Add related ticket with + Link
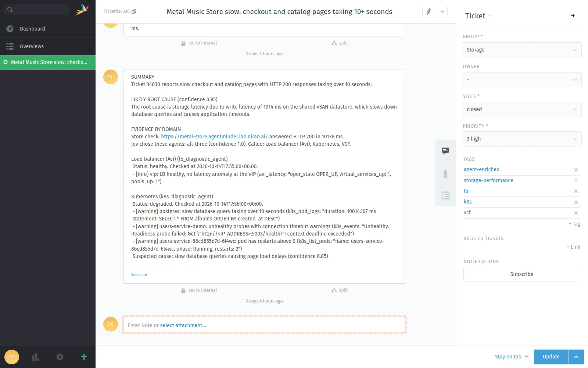 (573, 247)
